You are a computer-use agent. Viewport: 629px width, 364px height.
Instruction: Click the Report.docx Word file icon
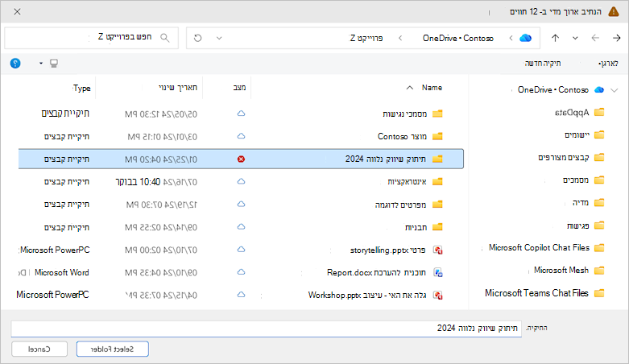438,273
